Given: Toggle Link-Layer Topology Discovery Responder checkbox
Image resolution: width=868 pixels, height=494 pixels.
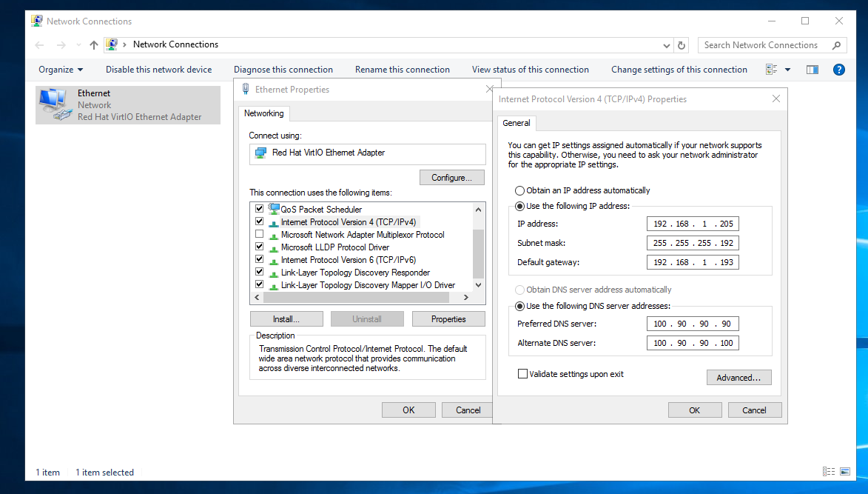Looking at the screenshot, I should point(259,272).
